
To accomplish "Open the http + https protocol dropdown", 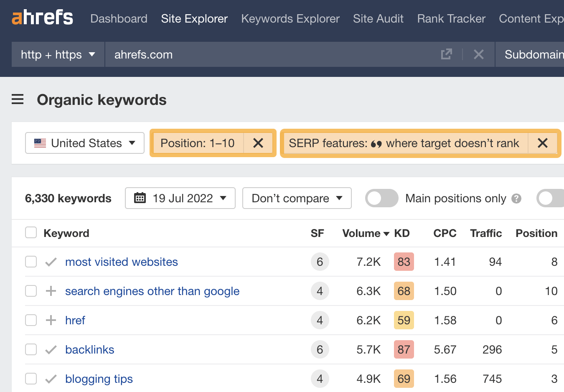I will click(58, 54).
